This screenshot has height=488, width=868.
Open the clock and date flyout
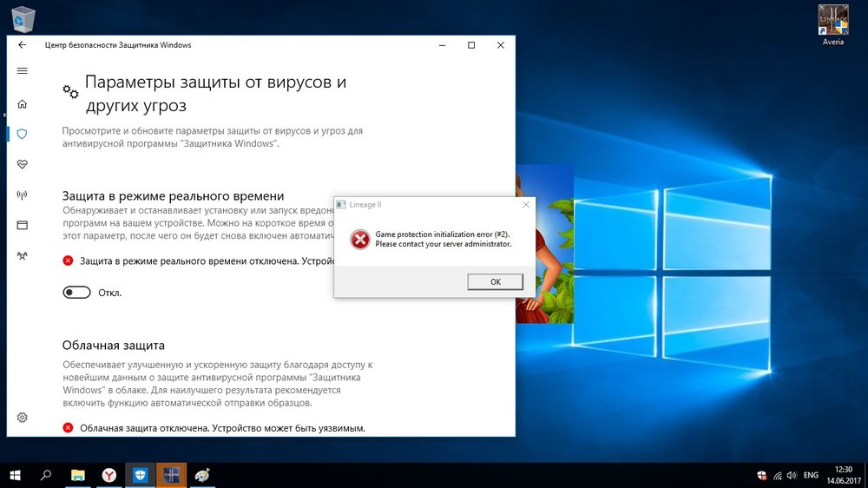tap(841, 475)
